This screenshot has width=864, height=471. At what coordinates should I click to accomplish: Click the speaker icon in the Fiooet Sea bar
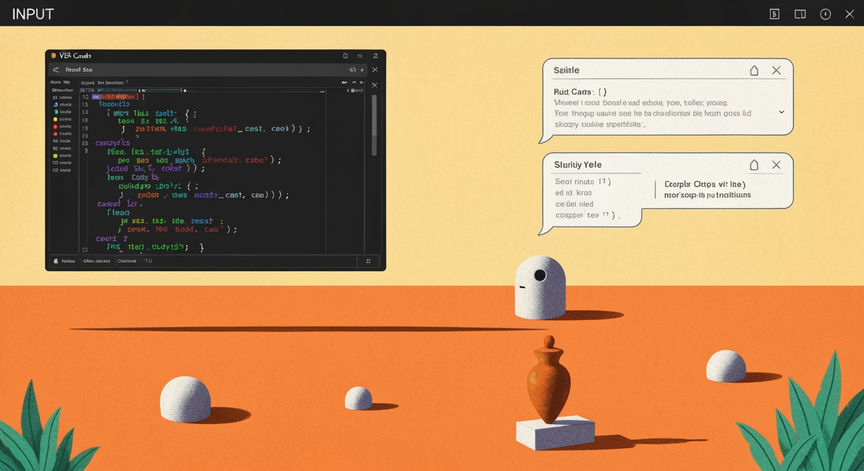tap(353, 70)
